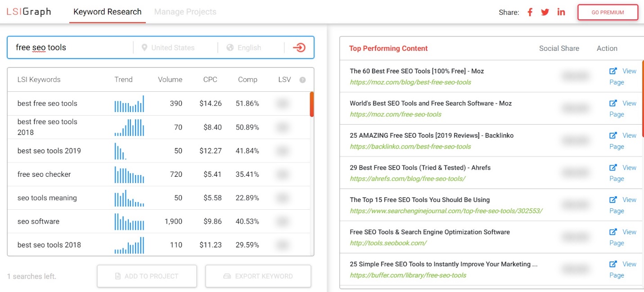Share on Facebook icon
This screenshot has width=644, height=292.
[x=530, y=12]
